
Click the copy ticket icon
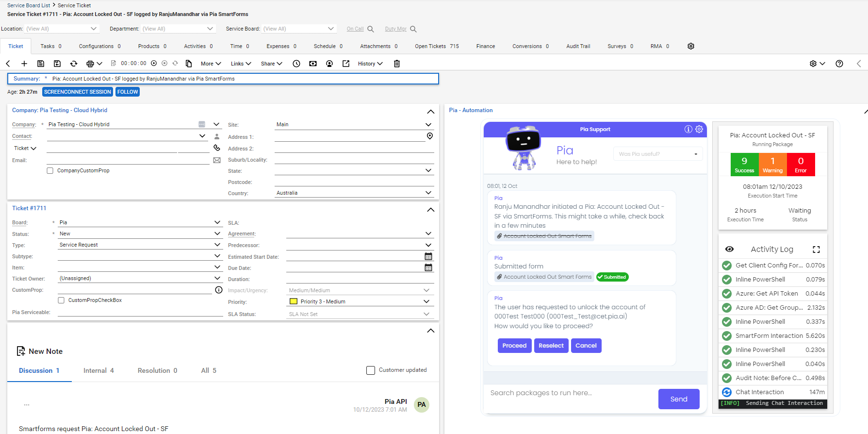click(x=189, y=64)
